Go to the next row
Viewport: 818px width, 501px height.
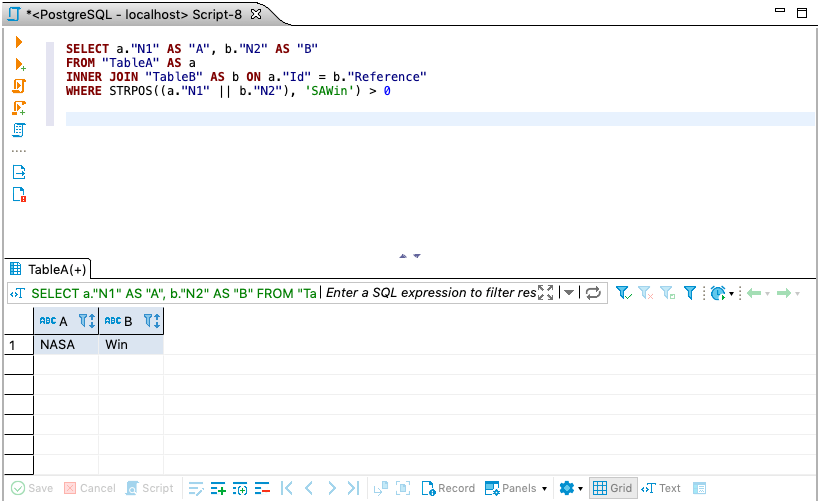(331, 488)
